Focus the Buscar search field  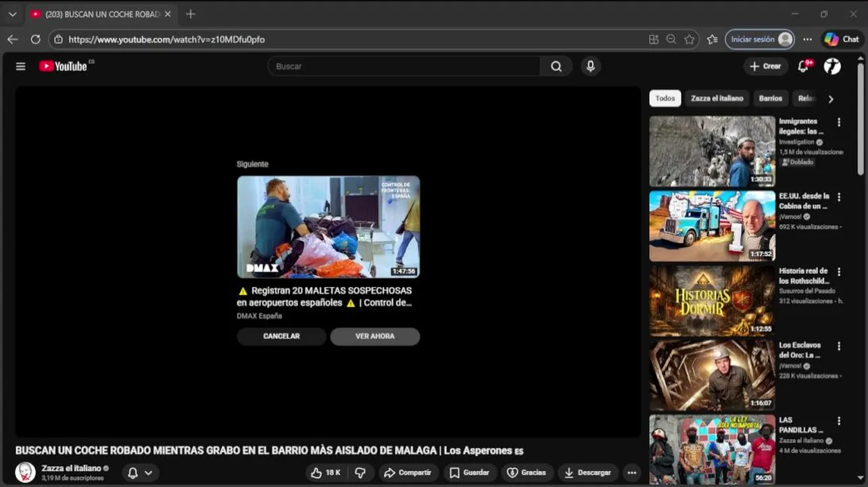(x=404, y=66)
